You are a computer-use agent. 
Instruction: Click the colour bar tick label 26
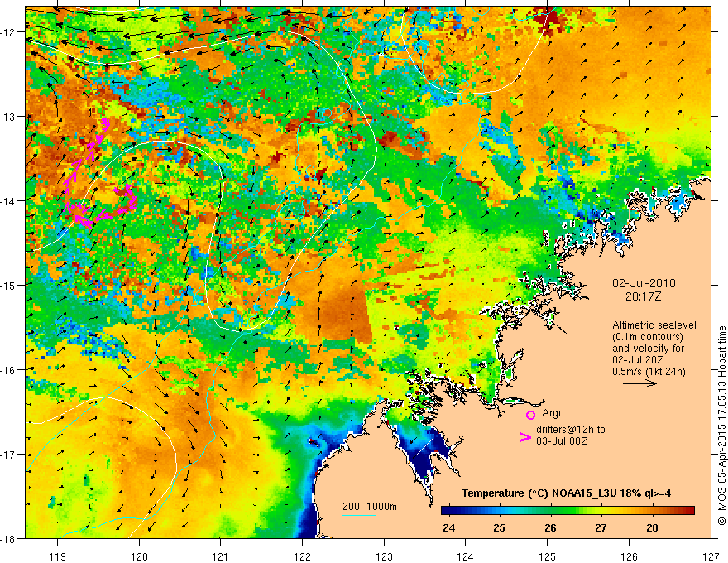tap(550, 527)
